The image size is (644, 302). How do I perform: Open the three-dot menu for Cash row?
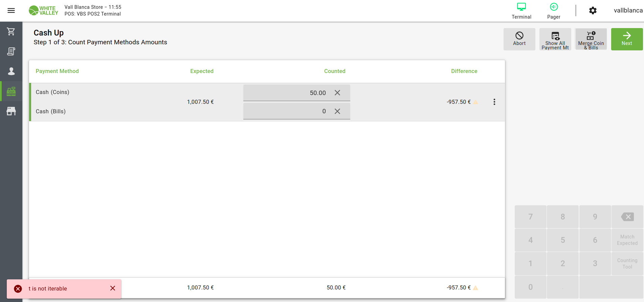coord(494,102)
